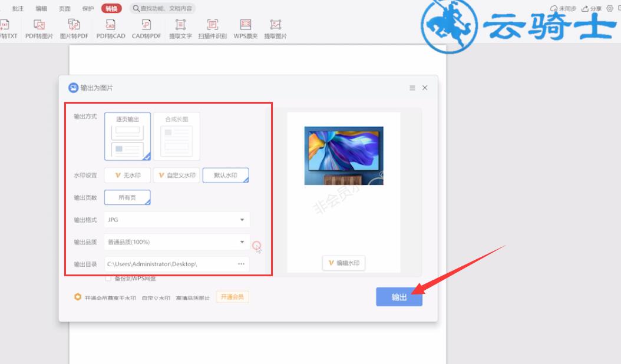Click the 开通会员 button
The width and height of the screenshot is (621, 364).
point(233,297)
